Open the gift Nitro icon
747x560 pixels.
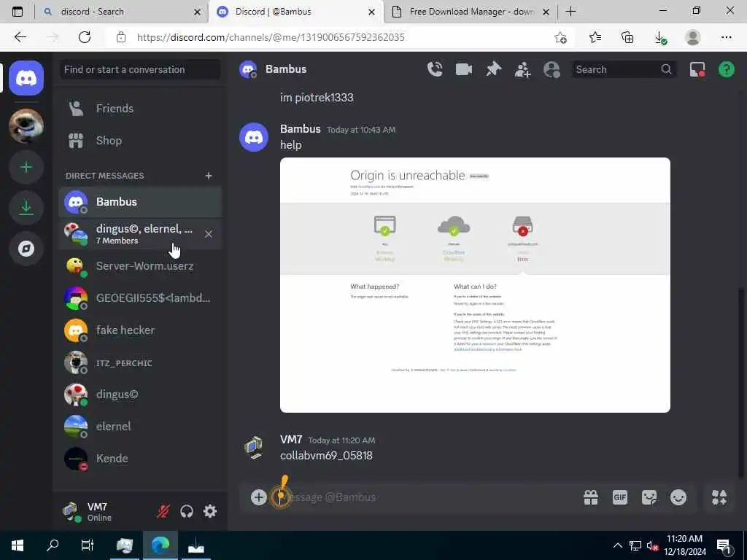pyautogui.click(x=591, y=497)
